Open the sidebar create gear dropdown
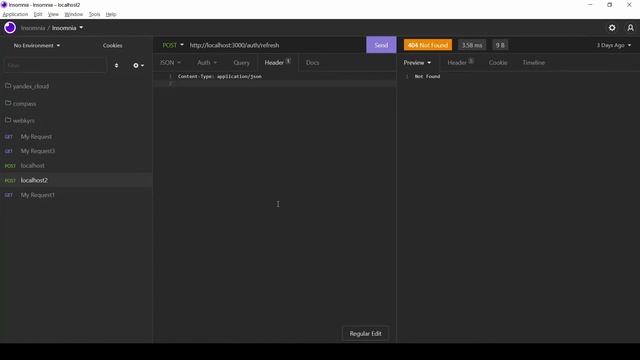 138,65
